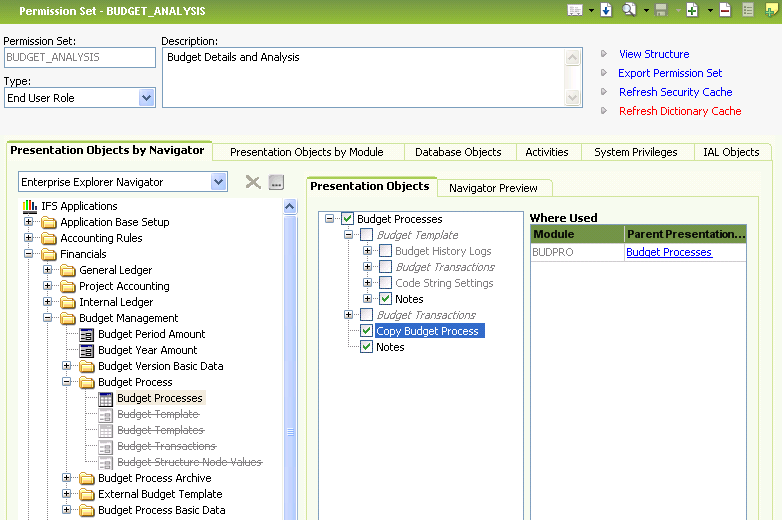This screenshot has height=520, width=782.
Task: Toggle the Budget Processes root checkbox
Action: 347,219
